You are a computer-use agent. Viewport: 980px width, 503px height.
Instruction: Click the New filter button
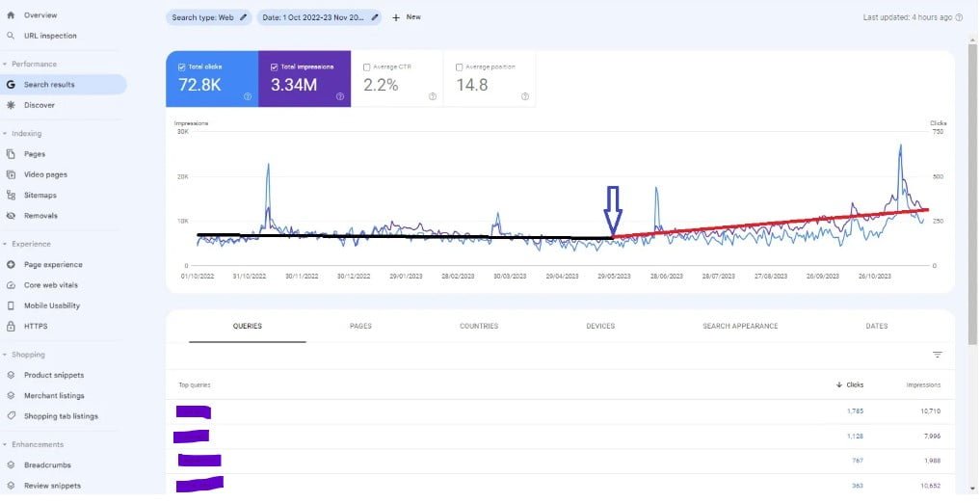coord(407,17)
